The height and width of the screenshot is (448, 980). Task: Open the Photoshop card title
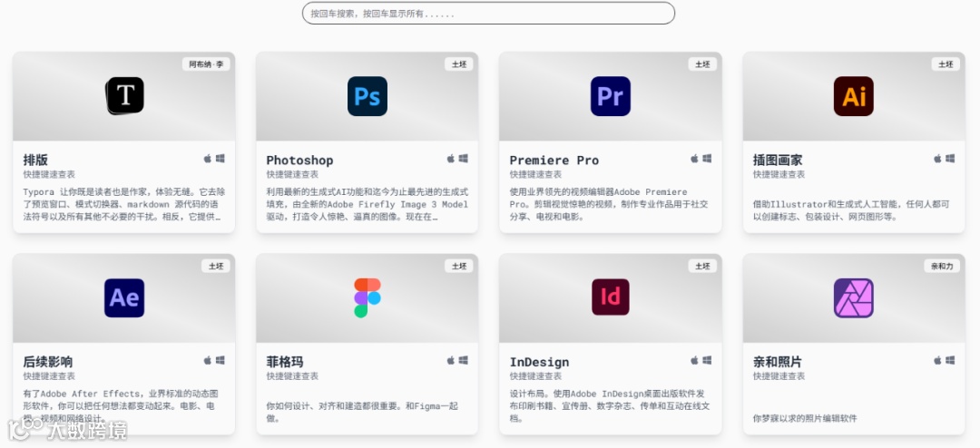click(300, 160)
